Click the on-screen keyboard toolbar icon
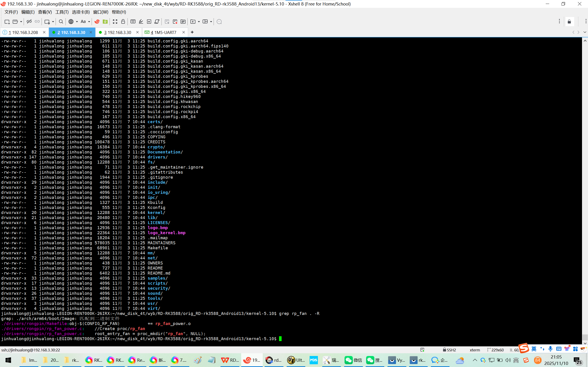 (x=133, y=22)
